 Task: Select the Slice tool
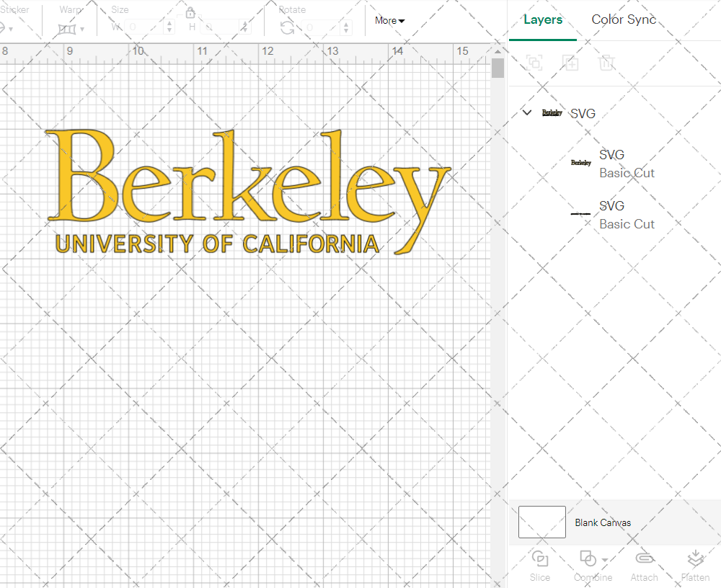[x=539, y=566]
